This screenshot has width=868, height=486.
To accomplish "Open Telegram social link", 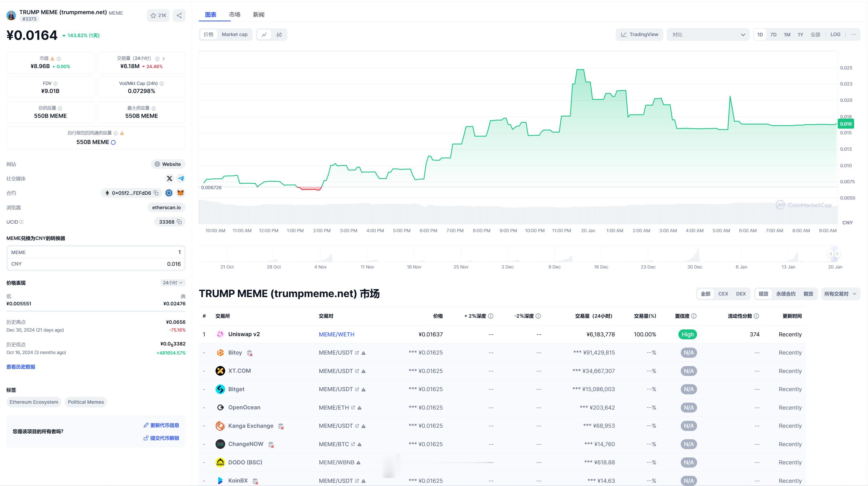I will coord(181,179).
